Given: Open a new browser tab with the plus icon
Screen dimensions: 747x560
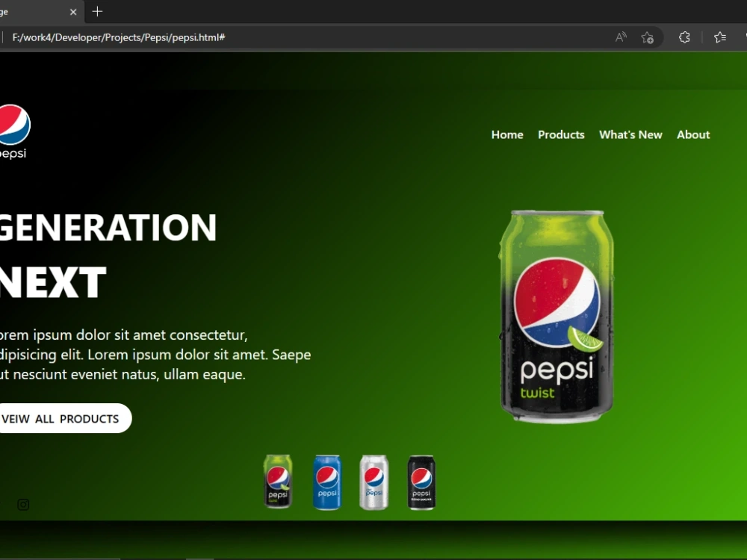Looking at the screenshot, I should [x=97, y=12].
